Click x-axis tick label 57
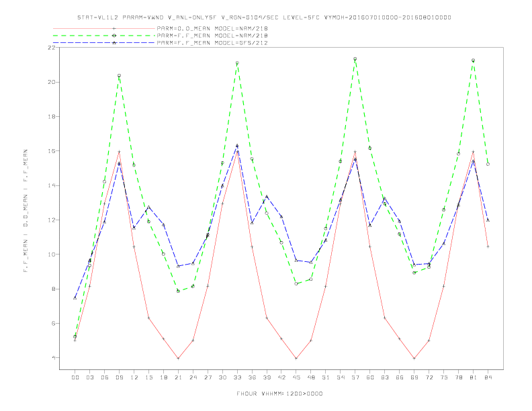This screenshot has width=532, height=411. (355, 377)
